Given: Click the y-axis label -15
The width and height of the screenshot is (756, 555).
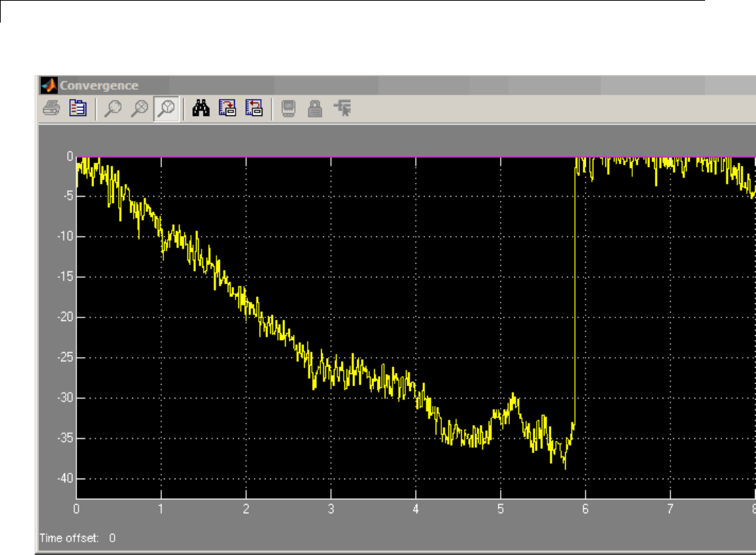Looking at the screenshot, I should 65,276.
